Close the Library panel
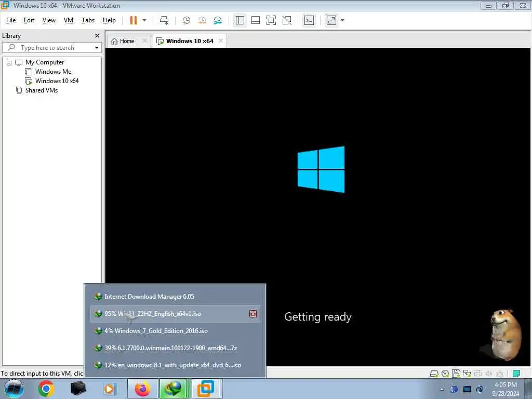 (97, 36)
